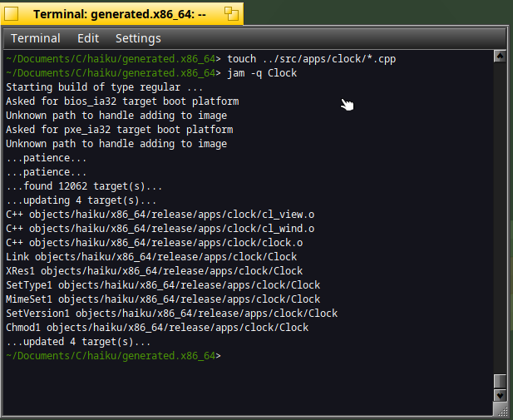Click the cl_view.o compile output line
This screenshot has width=513, height=420.
160,215
